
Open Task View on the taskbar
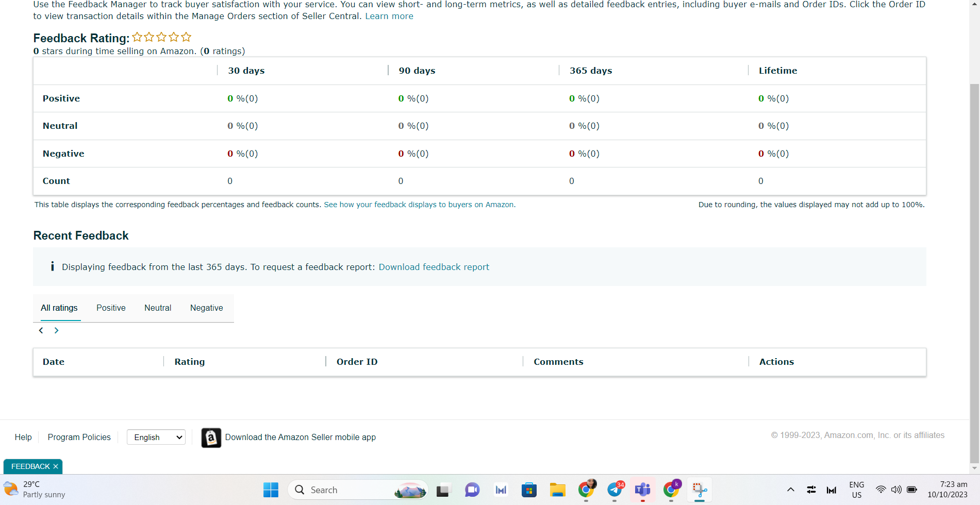pyautogui.click(x=444, y=490)
